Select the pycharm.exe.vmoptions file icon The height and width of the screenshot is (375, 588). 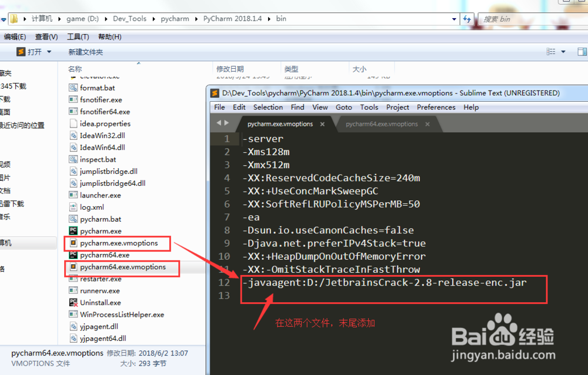coord(73,243)
